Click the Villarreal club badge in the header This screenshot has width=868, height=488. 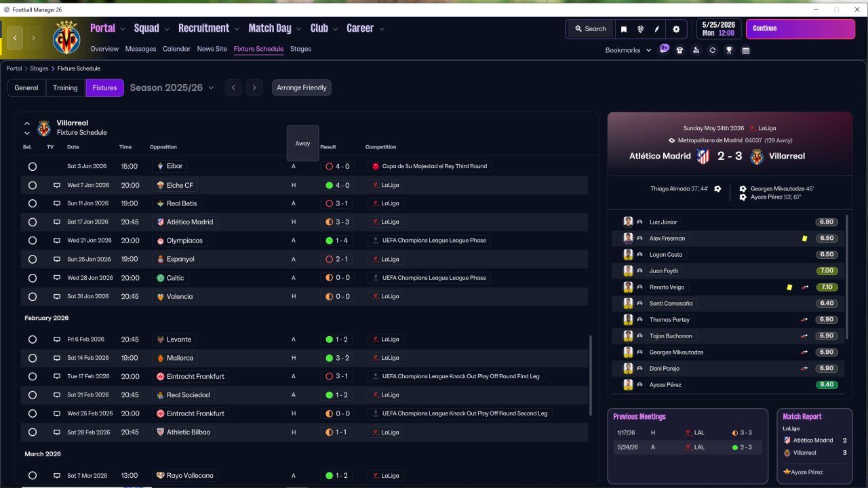point(66,37)
